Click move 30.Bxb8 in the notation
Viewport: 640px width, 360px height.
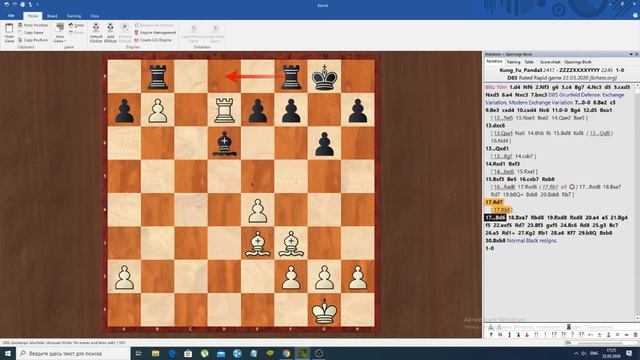pyautogui.click(x=495, y=240)
